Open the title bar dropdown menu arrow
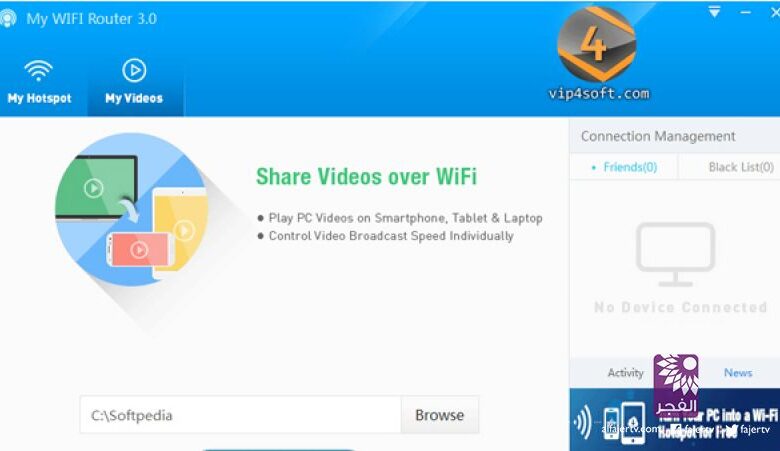Screen dimensions: 780x451 point(714,12)
